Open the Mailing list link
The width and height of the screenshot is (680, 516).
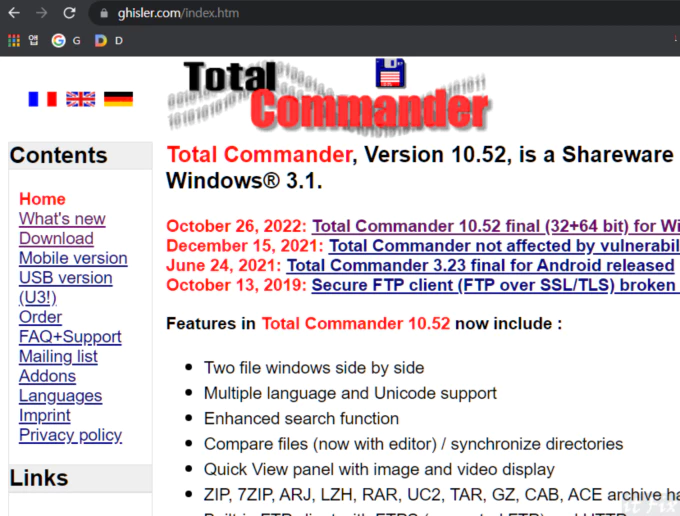tap(58, 356)
